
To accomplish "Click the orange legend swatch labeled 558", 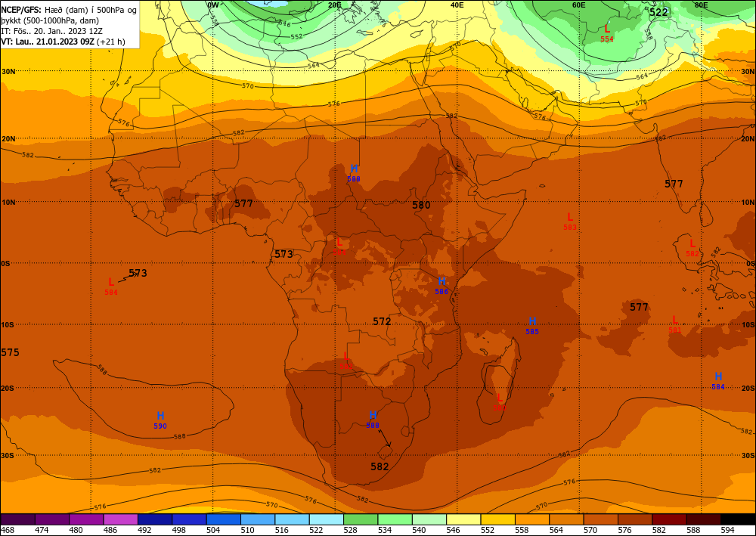I will tap(532, 519).
